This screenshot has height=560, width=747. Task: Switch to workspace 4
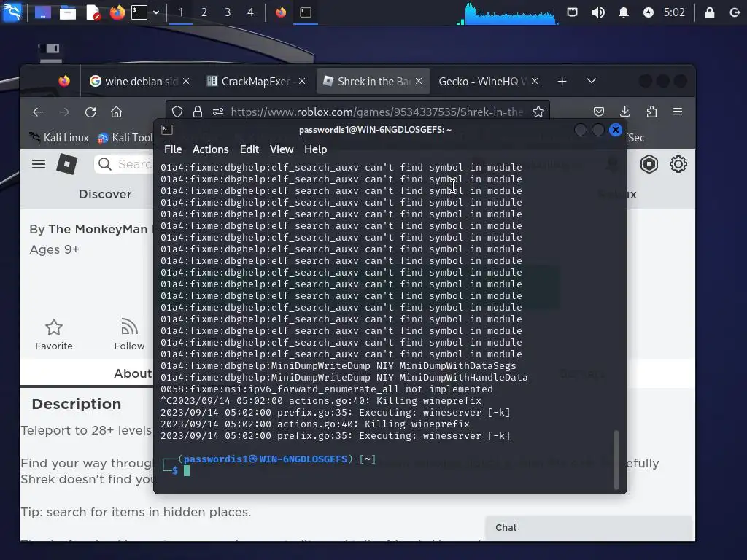point(251,12)
